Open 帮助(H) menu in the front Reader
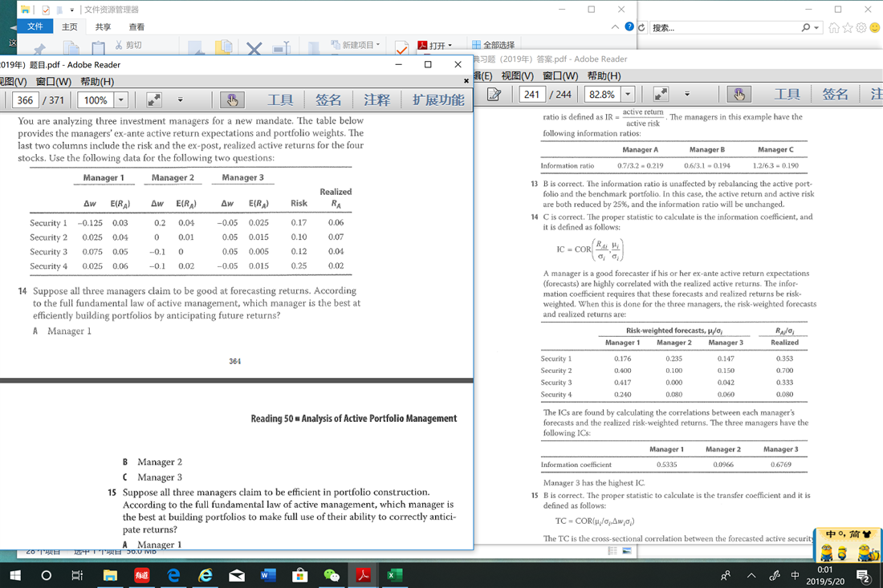Screen dimensions: 883x588 point(97,82)
